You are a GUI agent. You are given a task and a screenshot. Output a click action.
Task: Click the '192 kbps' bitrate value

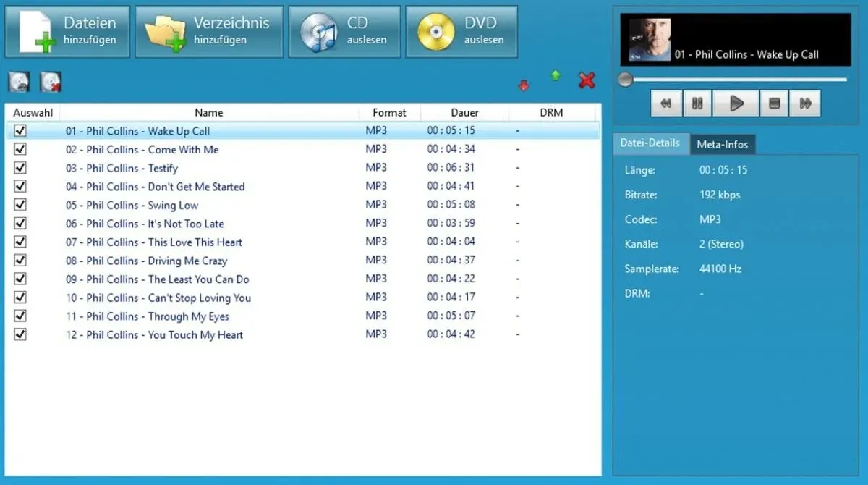tap(720, 195)
